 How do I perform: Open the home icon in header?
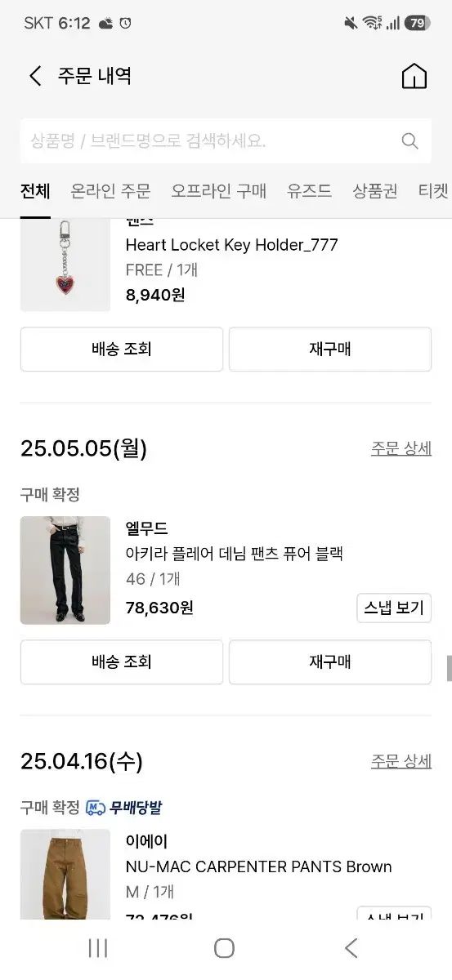[414, 76]
